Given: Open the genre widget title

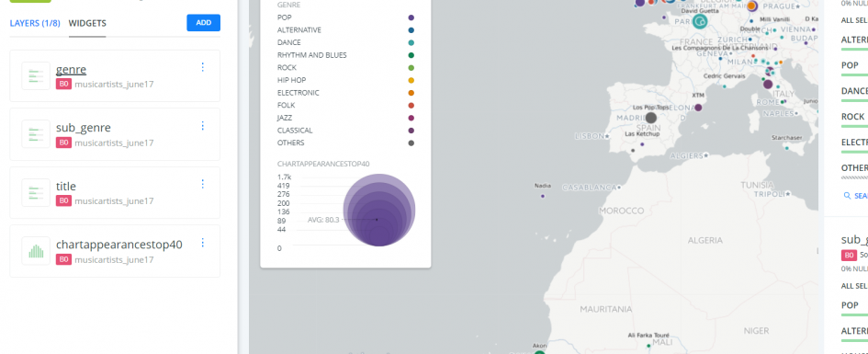Looking at the screenshot, I should tap(71, 69).
